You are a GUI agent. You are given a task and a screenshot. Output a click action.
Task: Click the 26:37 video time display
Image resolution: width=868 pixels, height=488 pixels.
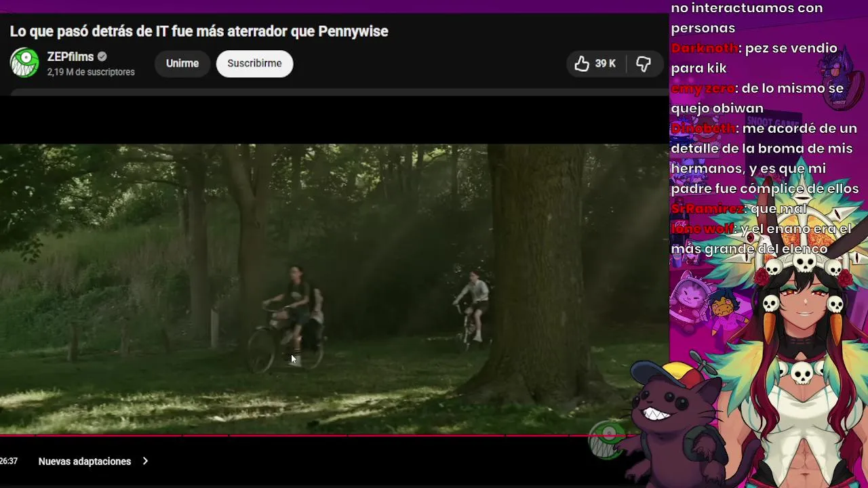pyautogui.click(x=9, y=462)
